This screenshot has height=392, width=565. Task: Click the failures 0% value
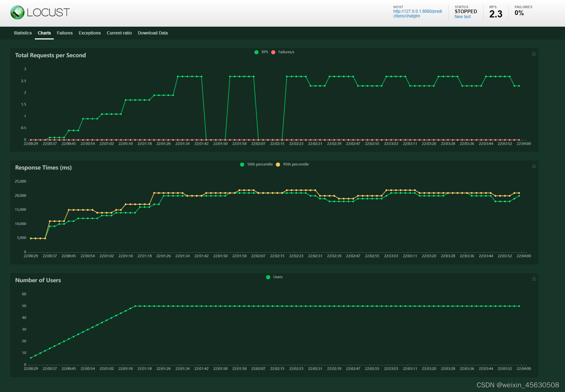[519, 13]
